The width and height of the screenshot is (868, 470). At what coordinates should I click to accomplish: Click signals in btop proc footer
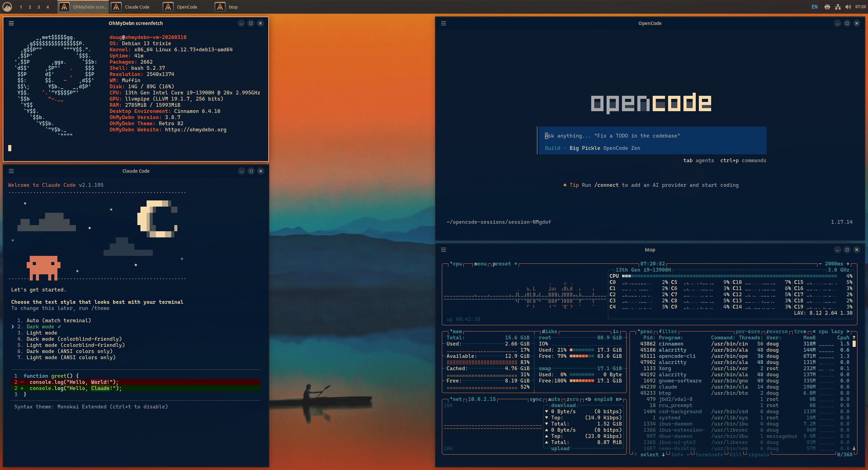click(758, 455)
